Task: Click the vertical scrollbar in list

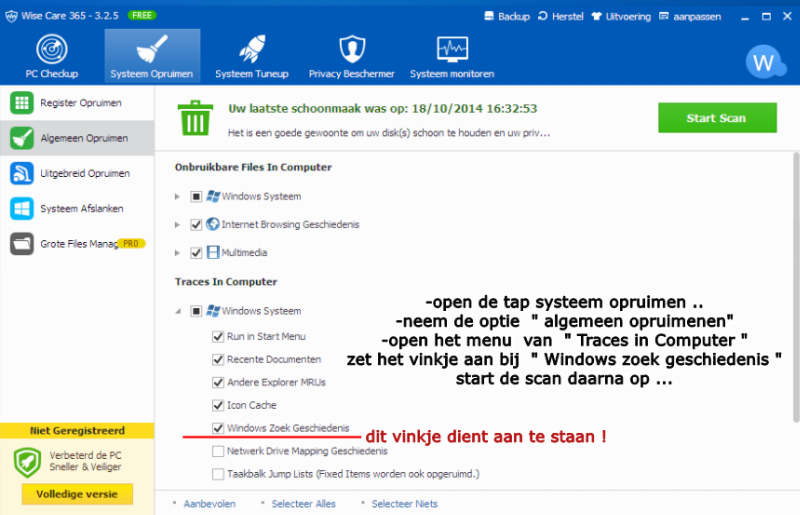Action: point(796,287)
